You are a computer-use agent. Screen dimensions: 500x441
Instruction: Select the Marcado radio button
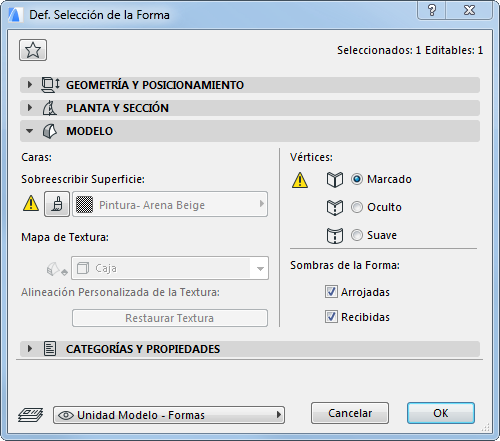(357, 179)
